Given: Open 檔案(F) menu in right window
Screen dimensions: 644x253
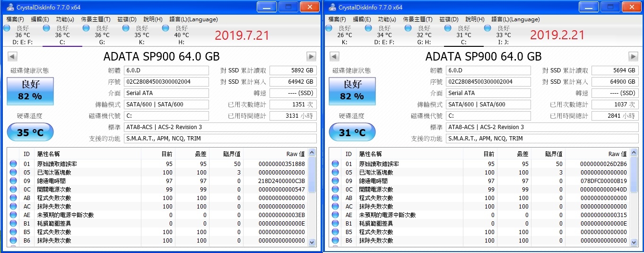Looking at the screenshot, I should point(337,19).
